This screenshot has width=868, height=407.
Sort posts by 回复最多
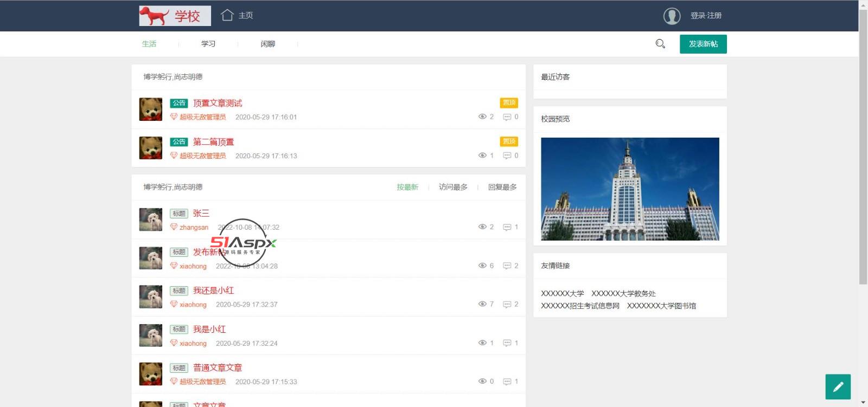(x=502, y=187)
